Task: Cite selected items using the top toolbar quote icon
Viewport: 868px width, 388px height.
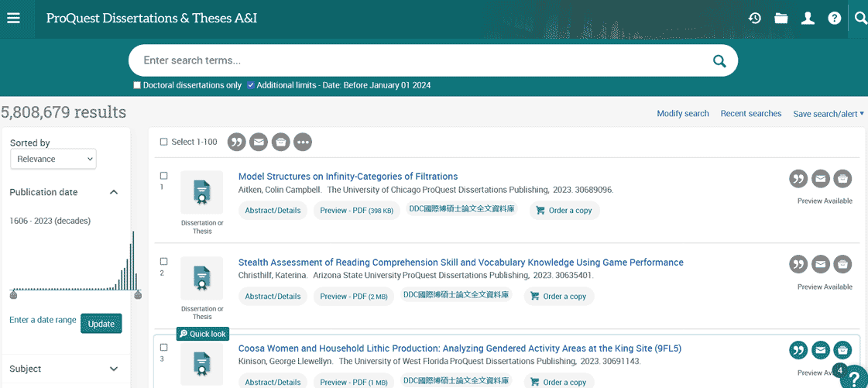Action: pos(237,142)
